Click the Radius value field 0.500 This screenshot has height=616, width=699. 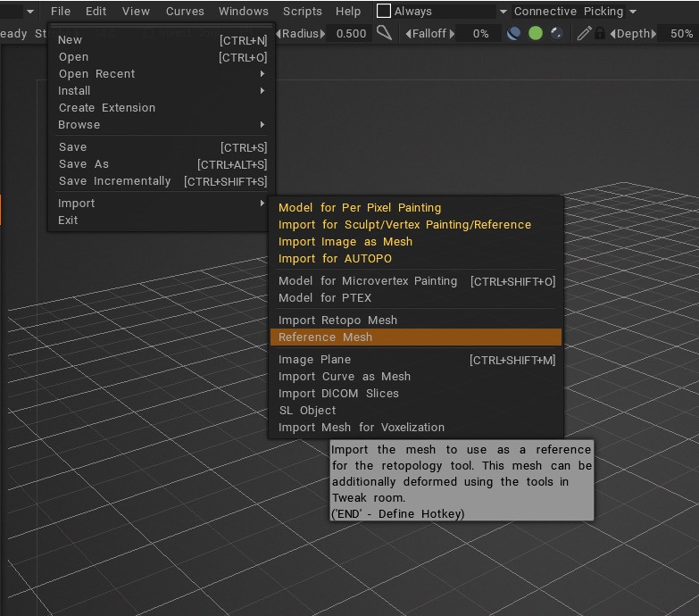click(x=351, y=33)
